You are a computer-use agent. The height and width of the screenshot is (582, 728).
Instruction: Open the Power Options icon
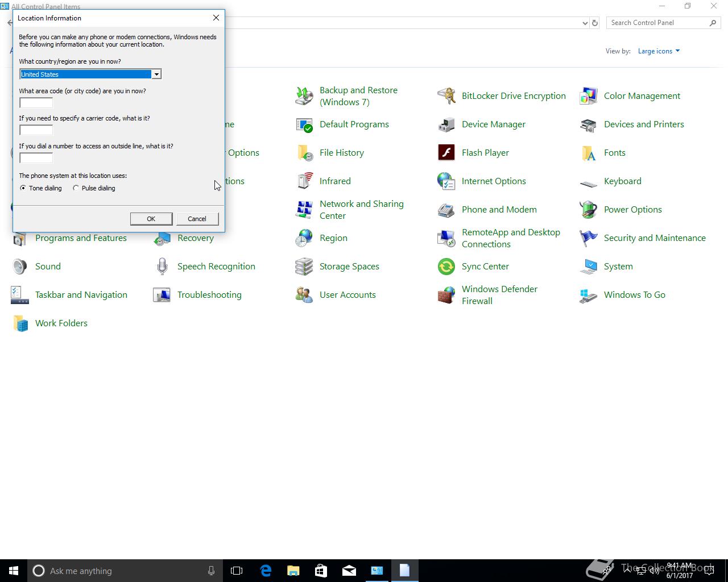coord(589,210)
